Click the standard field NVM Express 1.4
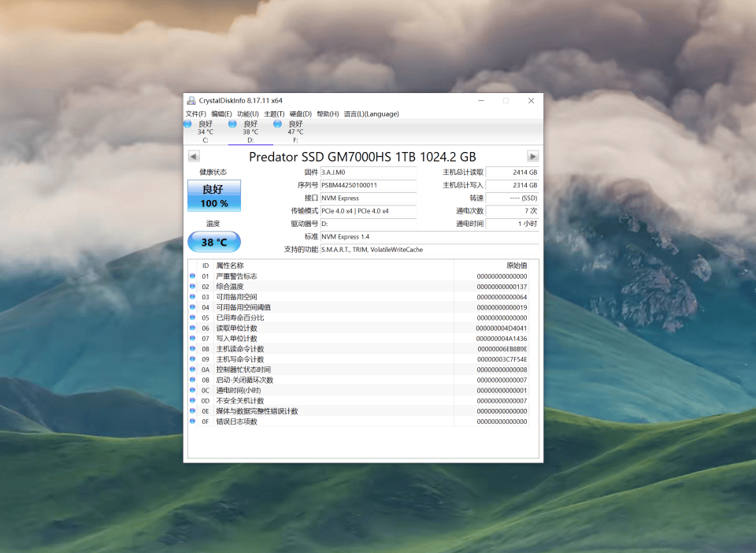The height and width of the screenshot is (553, 756). coord(430,237)
